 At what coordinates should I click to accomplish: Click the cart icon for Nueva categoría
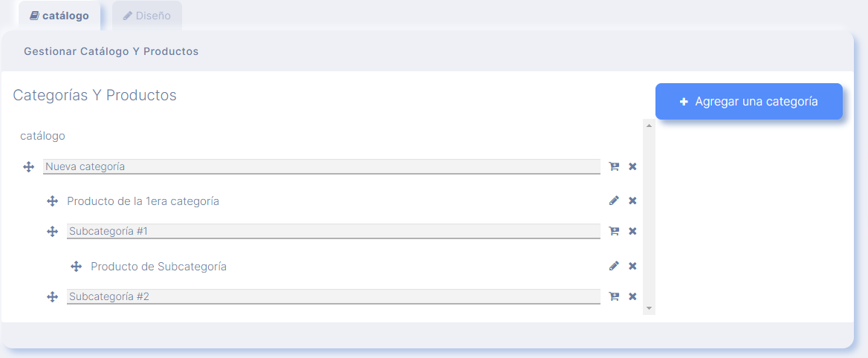(614, 166)
